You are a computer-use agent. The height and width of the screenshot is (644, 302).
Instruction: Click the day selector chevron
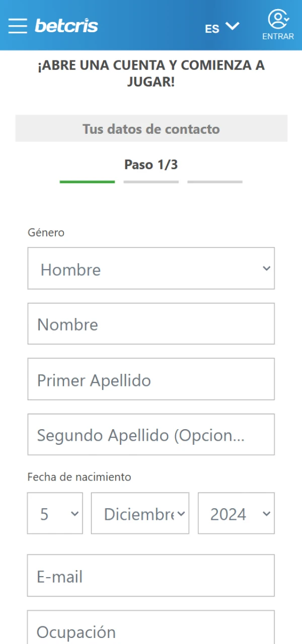73,513
